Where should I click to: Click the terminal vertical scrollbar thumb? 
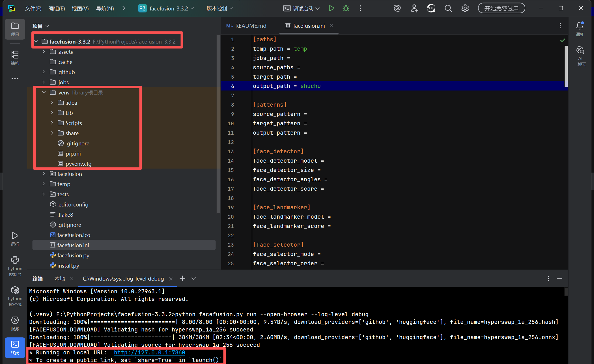click(x=566, y=292)
